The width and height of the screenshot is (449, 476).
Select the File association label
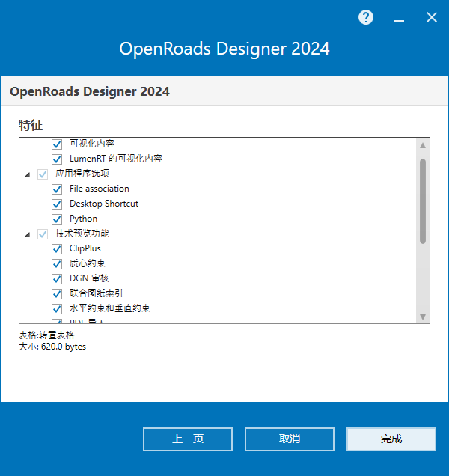[x=100, y=189]
